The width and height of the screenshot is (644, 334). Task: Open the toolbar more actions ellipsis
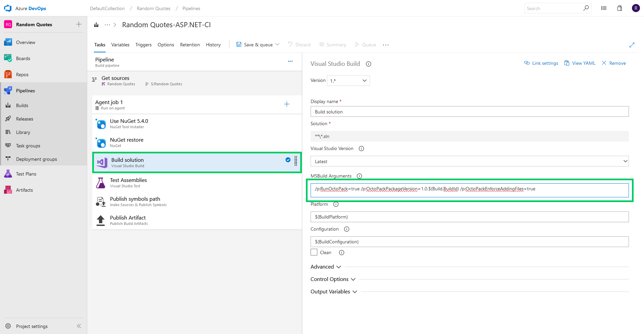[386, 45]
